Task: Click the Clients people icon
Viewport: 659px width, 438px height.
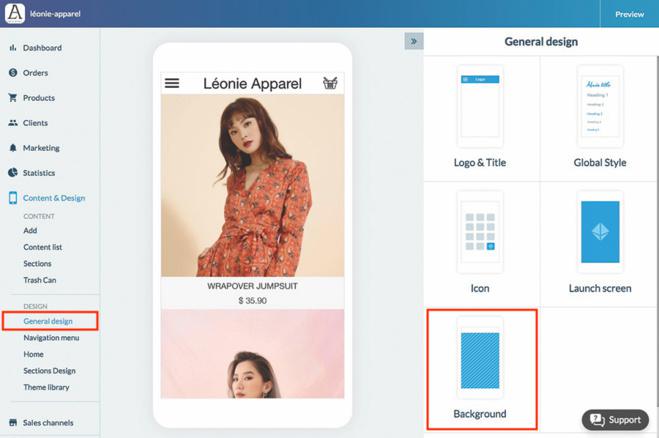Action: click(13, 123)
